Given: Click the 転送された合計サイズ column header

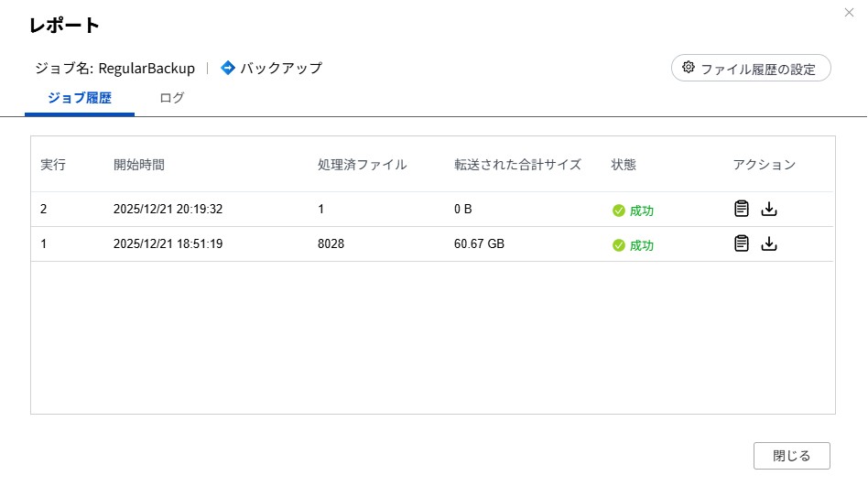Looking at the screenshot, I should (x=517, y=165).
